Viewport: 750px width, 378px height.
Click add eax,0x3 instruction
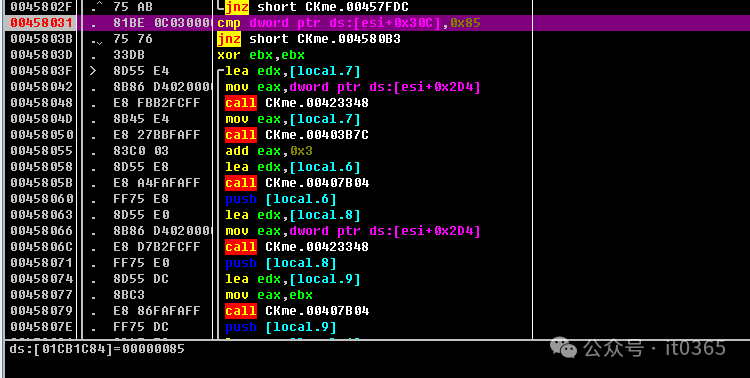point(269,151)
